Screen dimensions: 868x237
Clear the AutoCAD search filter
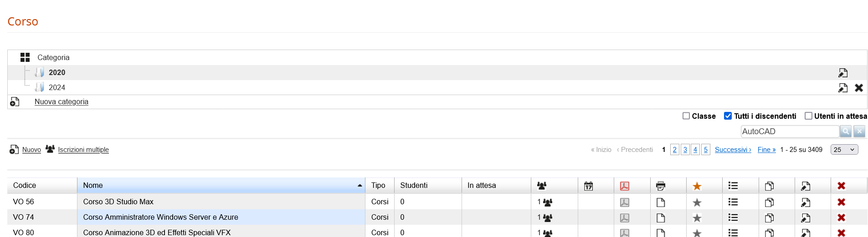pyautogui.click(x=859, y=131)
